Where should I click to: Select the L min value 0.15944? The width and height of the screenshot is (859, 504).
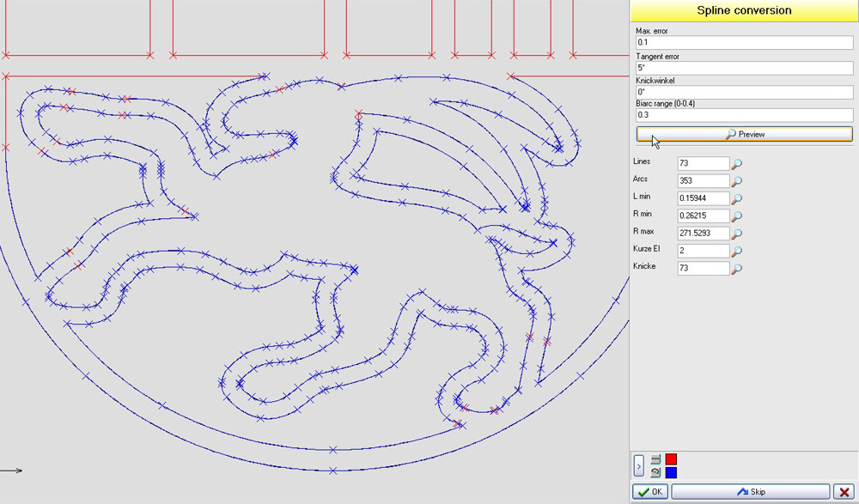tap(704, 198)
